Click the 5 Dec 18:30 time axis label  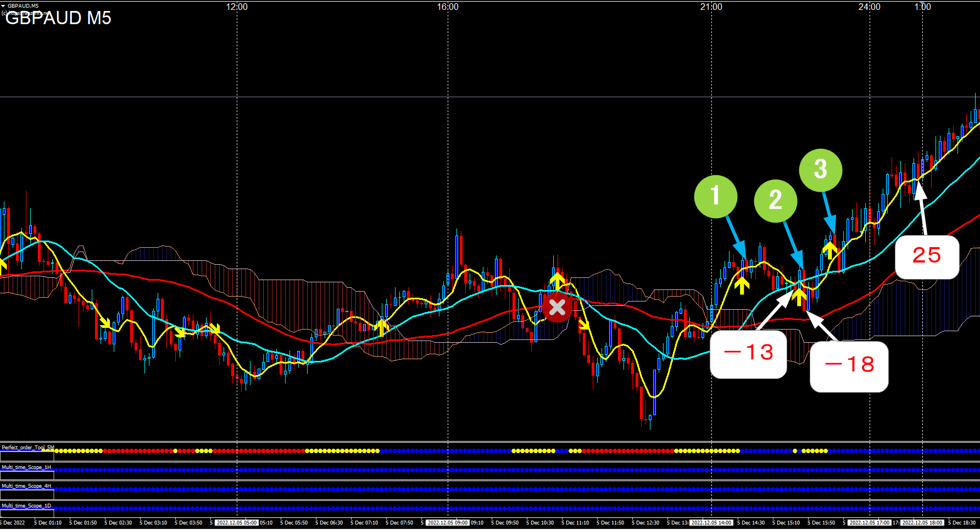(962, 523)
